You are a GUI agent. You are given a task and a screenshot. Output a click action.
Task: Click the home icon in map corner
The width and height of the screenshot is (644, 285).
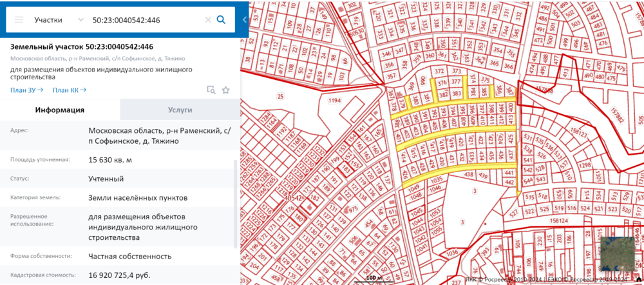[x=638, y=280]
